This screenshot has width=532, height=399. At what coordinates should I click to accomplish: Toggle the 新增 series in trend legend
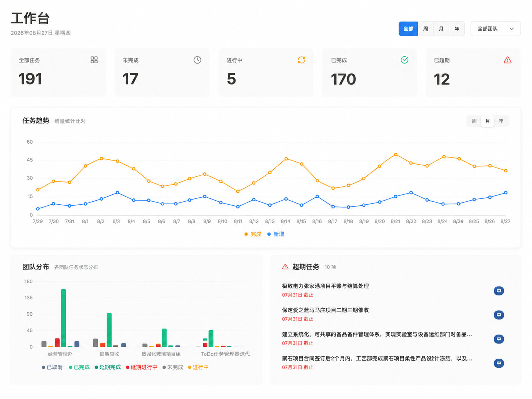276,234
